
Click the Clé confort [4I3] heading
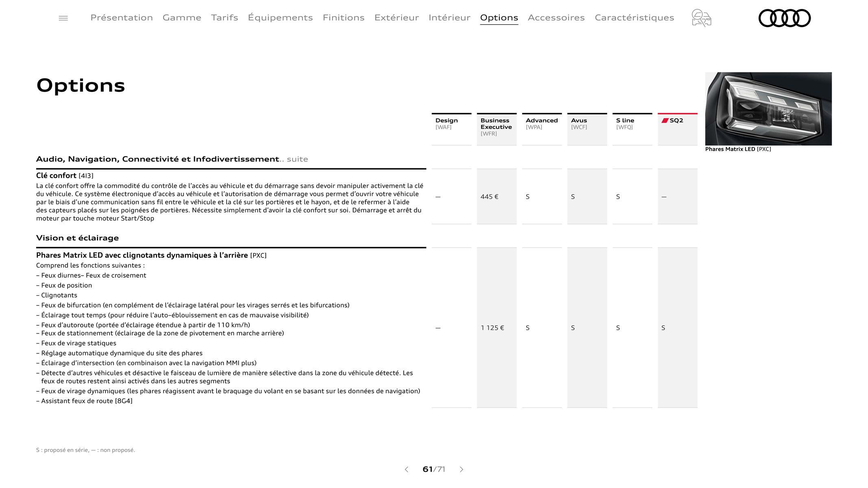click(65, 176)
